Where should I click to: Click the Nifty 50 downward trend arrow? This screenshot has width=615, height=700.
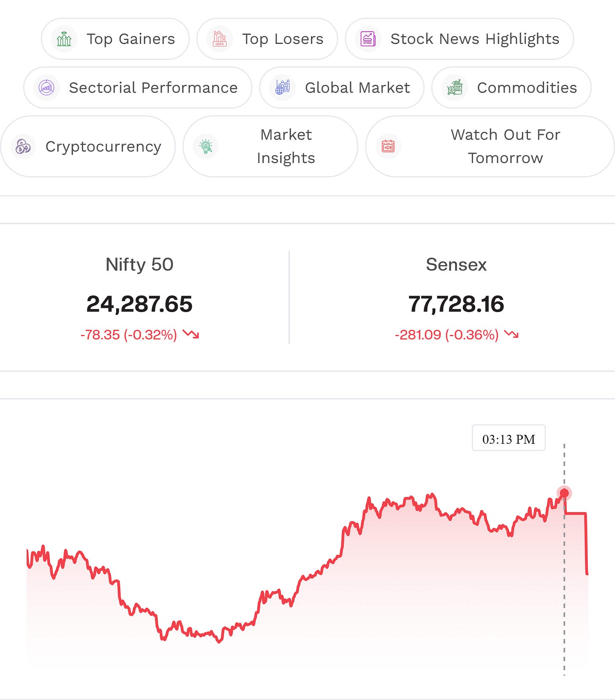(191, 334)
